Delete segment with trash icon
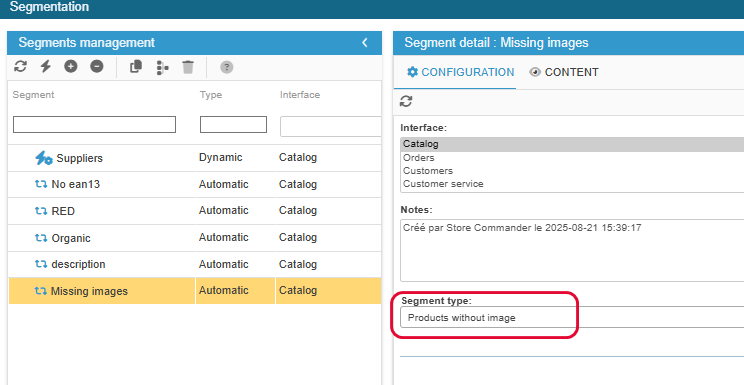Image resolution: width=744 pixels, height=385 pixels. tap(188, 67)
